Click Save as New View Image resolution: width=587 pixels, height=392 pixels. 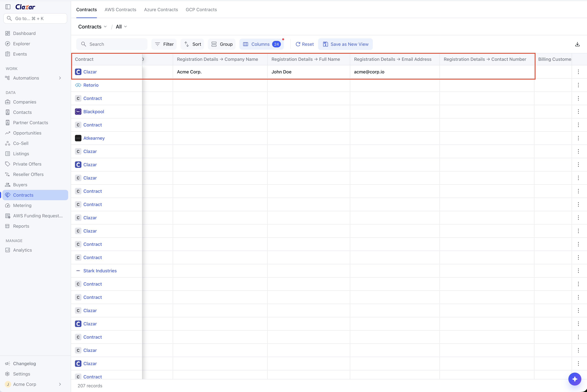click(x=345, y=44)
